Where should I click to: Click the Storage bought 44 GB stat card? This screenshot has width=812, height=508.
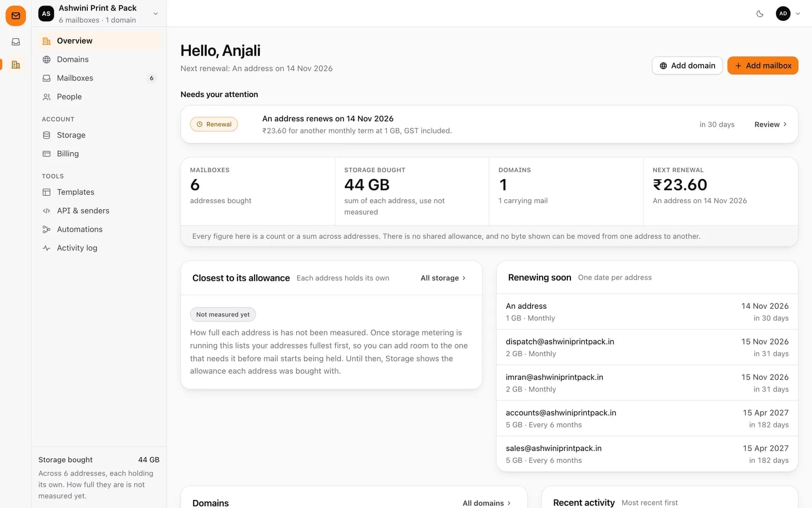[x=412, y=192]
